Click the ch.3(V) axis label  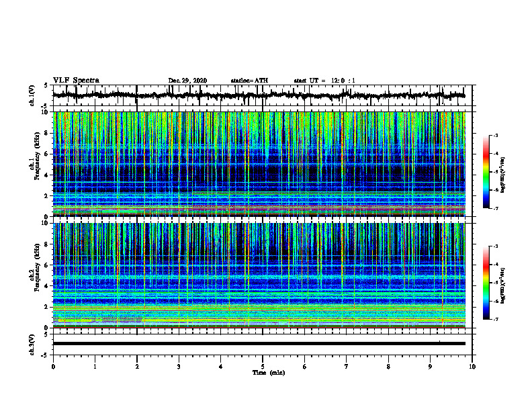32,345
